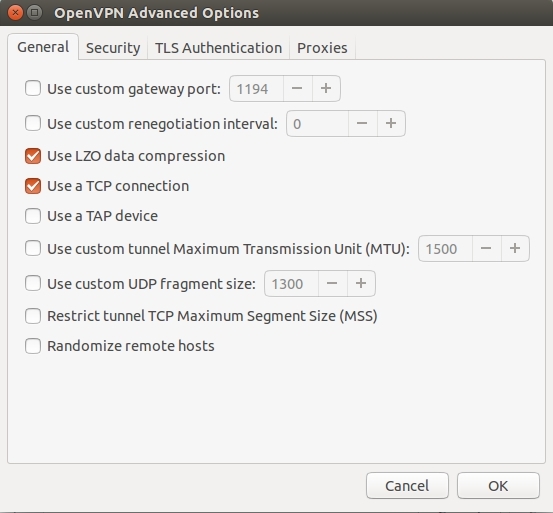
Task: Enable Use custom gateway port checkbox
Action: pos(33,88)
